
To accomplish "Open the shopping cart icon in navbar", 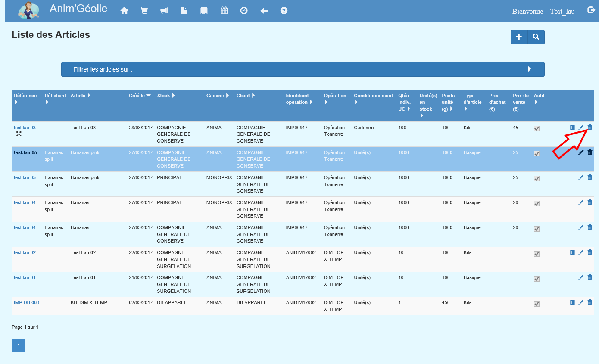I will (x=144, y=11).
